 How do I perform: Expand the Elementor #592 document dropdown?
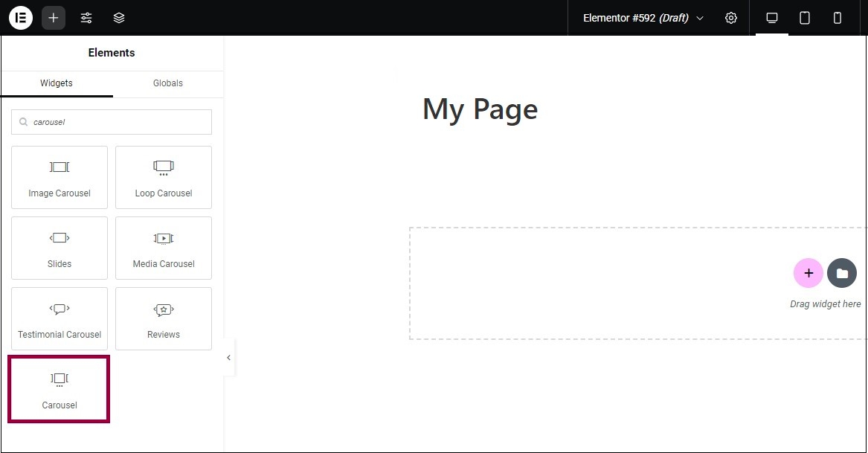click(x=699, y=18)
